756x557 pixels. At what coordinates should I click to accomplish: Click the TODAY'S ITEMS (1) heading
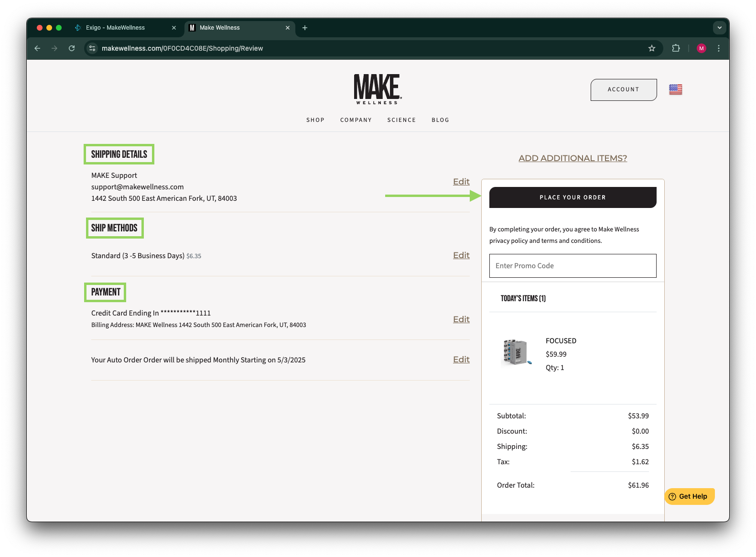(523, 298)
